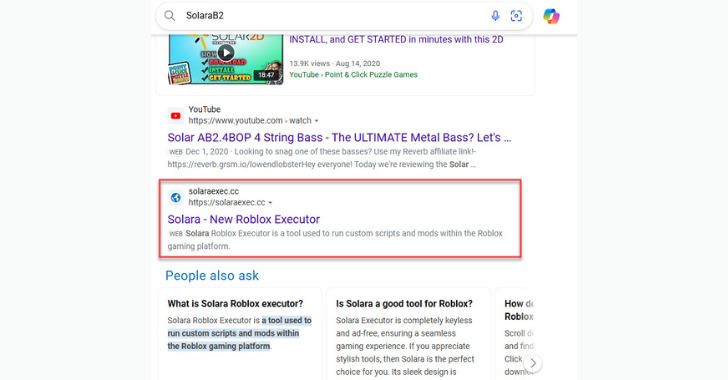
Task: Click the "YouTube" site name above URL
Action: [x=204, y=109]
